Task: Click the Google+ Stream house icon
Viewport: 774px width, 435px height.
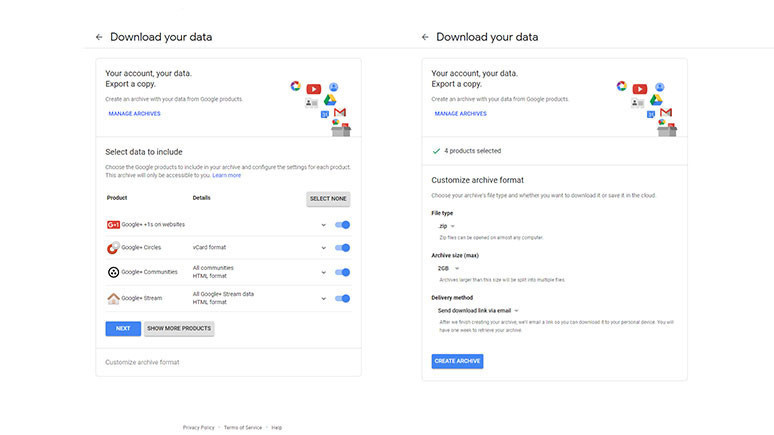Action: (114, 298)
